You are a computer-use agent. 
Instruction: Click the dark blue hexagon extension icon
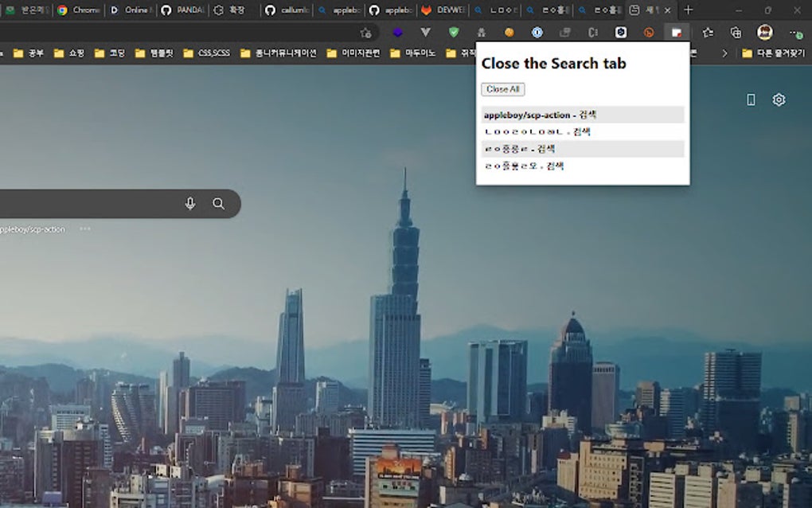click(x=621, y=32)
